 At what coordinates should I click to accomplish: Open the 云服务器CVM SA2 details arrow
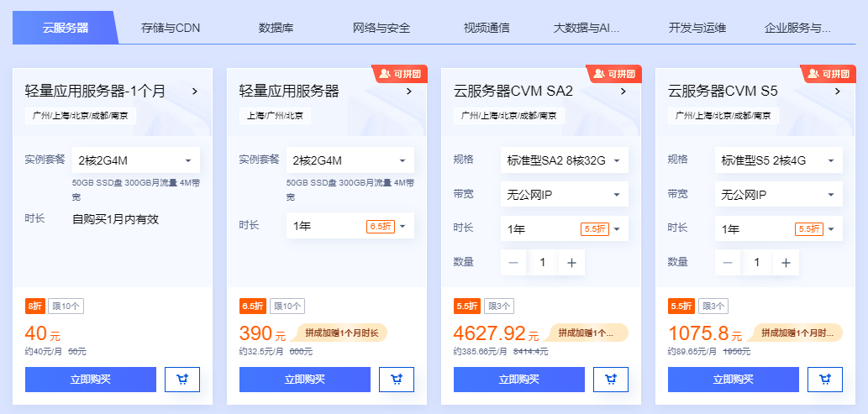[623, 92]
